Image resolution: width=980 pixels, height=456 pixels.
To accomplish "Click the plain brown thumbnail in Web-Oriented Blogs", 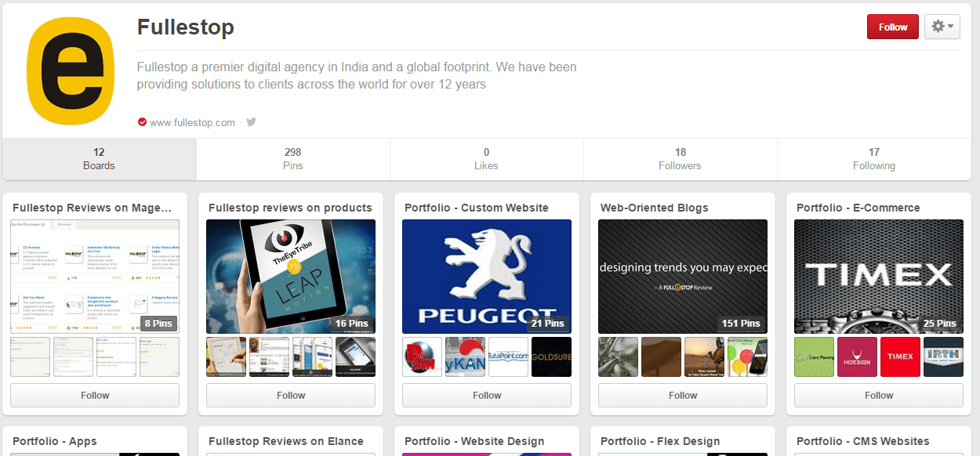I will click(661, 356).
